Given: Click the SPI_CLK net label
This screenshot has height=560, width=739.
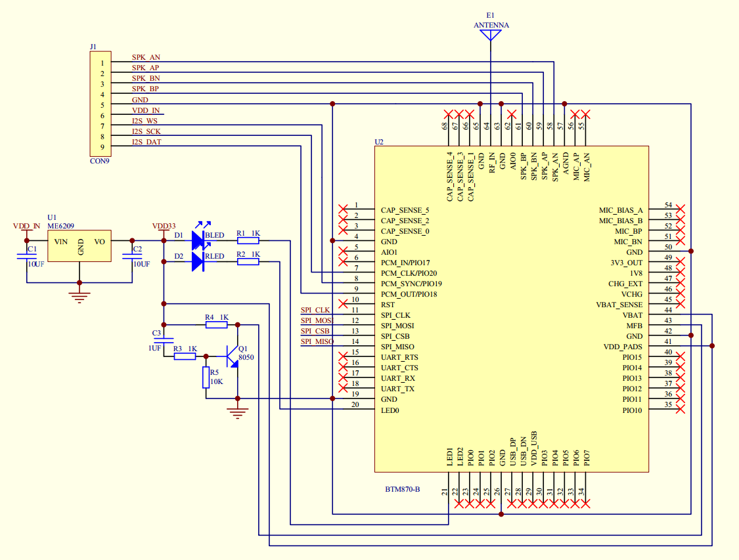Looking at the screenshot, I should 315,310.
